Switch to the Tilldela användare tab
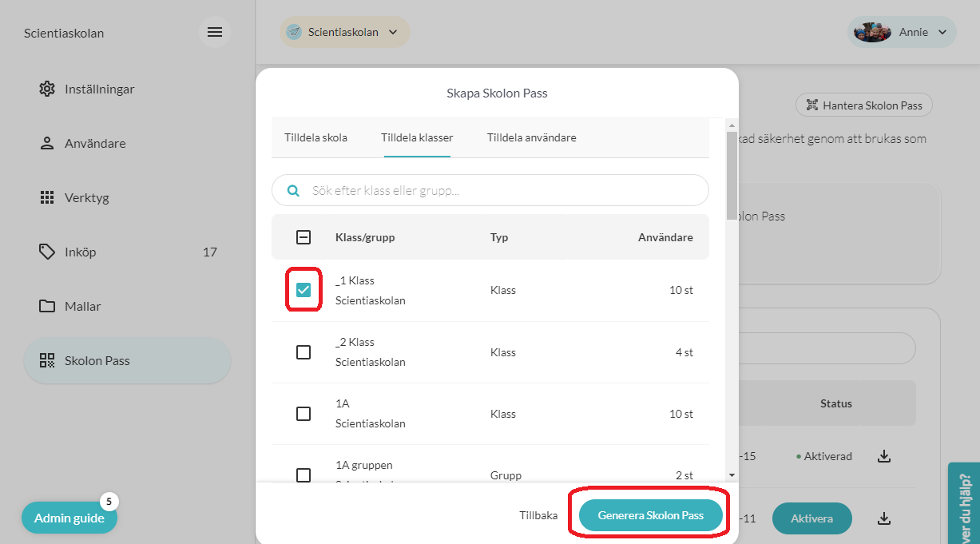Viewport: 980px width, 544px height. click(x=532, y=137)
